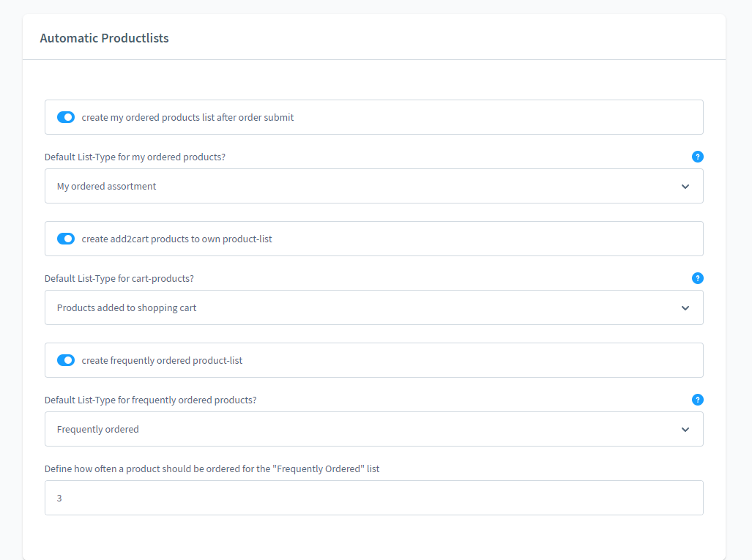Open help for ordered products list-type
Screen dimensions: 752x560
pyautogui.click(x=697, y=157)
